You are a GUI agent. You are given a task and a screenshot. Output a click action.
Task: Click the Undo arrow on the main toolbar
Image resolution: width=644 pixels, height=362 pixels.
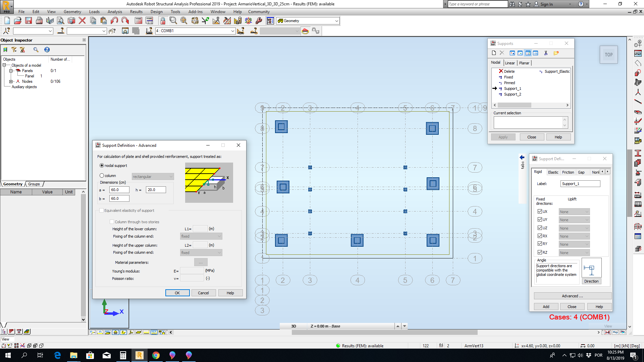click(114, 20)
